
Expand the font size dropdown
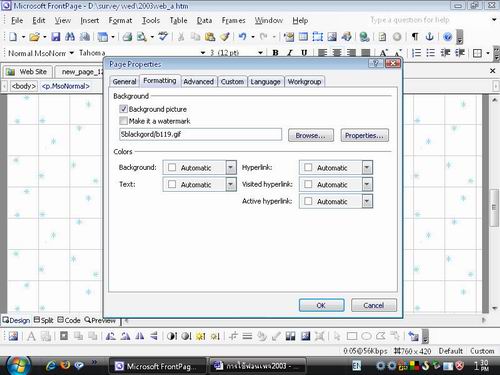tap(261, 53)
